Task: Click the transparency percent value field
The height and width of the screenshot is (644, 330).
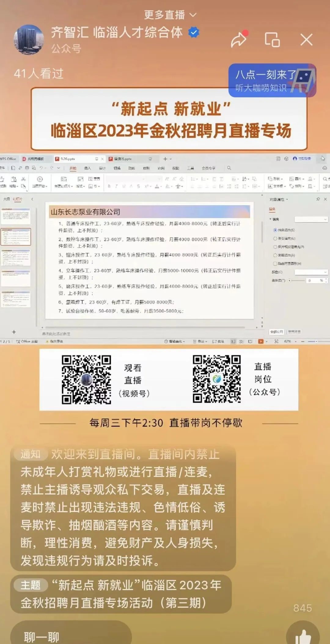Action: pyautogui.click(x=317, y=280)
